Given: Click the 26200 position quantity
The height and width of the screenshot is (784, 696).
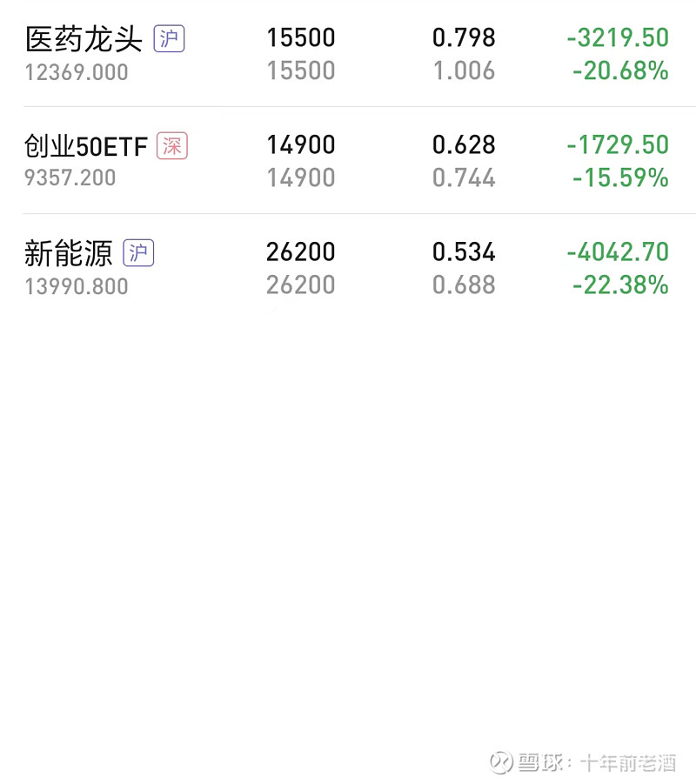Looking at the screenshot, I should tap(301, 252).
